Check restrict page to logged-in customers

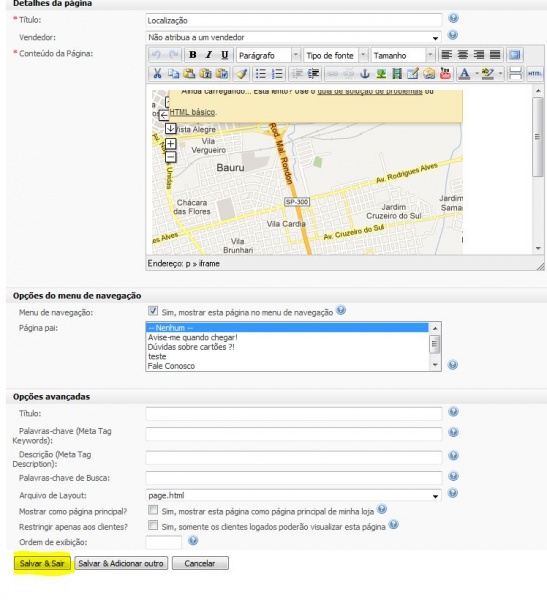153,525
